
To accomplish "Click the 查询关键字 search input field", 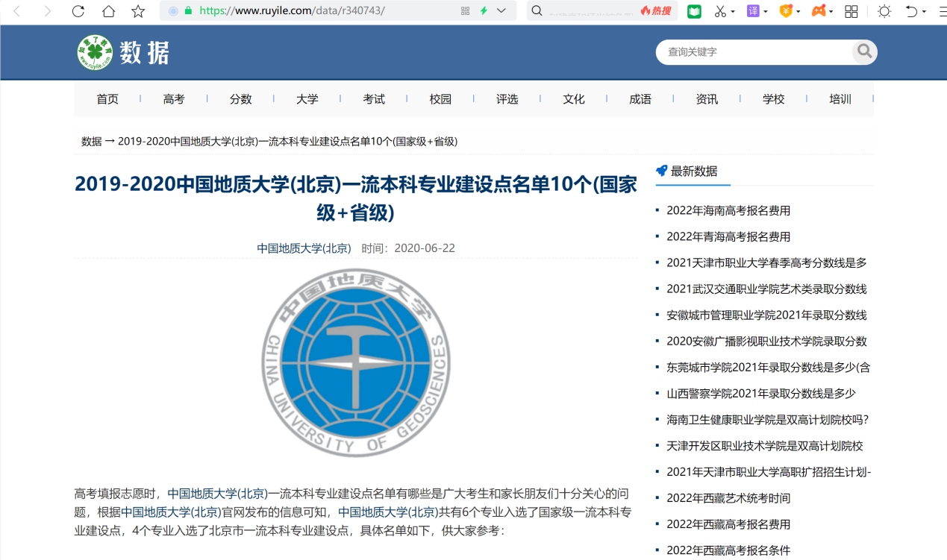I will [754, 52].
